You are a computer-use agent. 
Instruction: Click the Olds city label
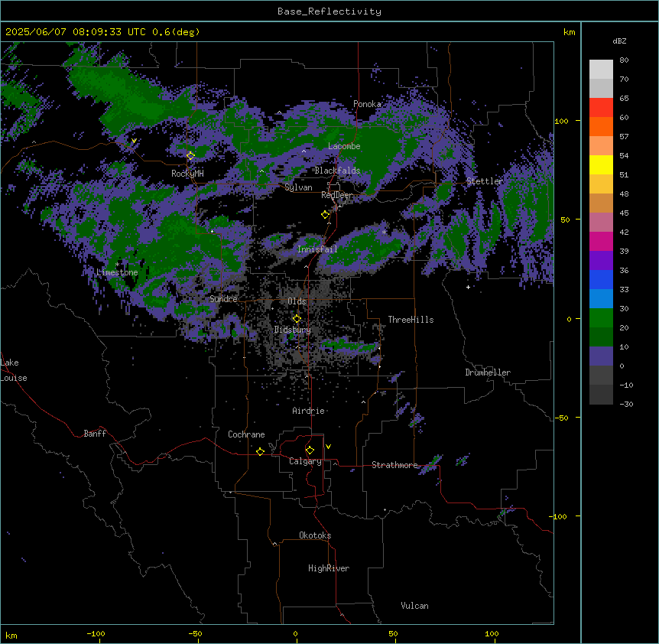click(x=297, y=301)
